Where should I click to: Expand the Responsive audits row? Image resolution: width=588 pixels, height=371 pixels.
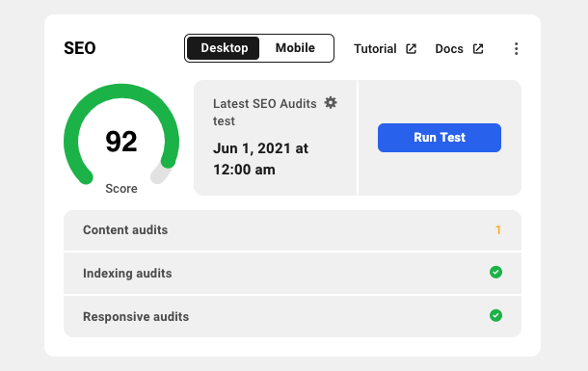coord(292,317)
